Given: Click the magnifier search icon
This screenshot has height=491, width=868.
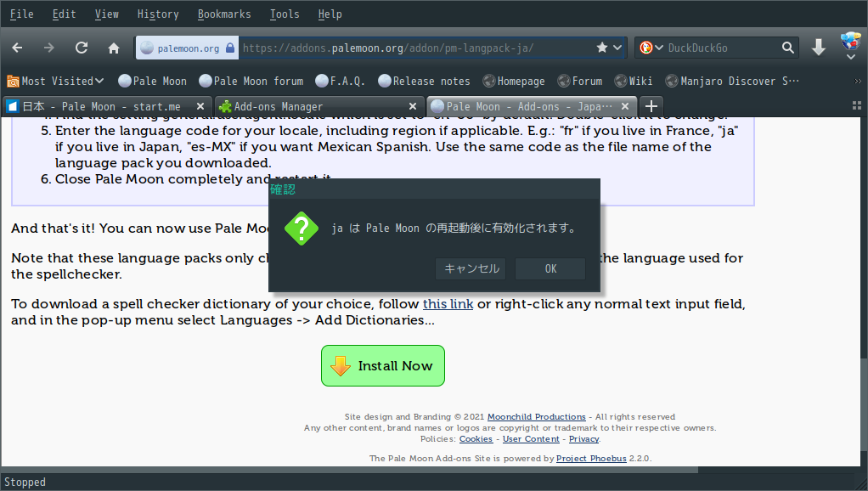Looking at the screenshot, I should coord(787,48).
